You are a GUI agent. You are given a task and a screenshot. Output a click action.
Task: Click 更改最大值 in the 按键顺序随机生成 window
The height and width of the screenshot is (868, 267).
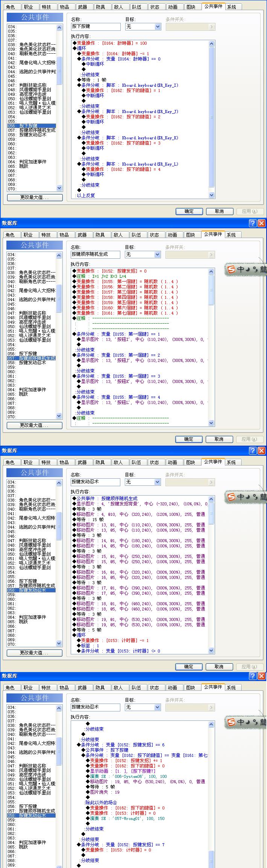tap(35, 425)
